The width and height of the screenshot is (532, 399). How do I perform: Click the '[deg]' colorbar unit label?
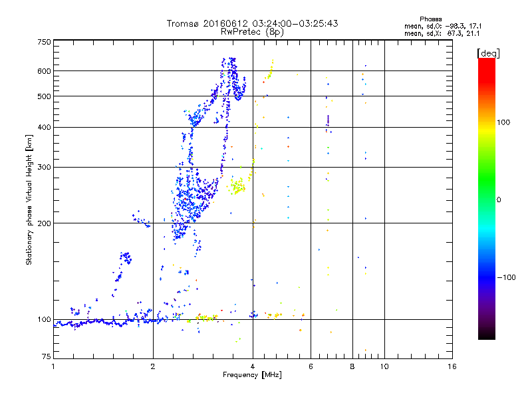pos(488,53)
